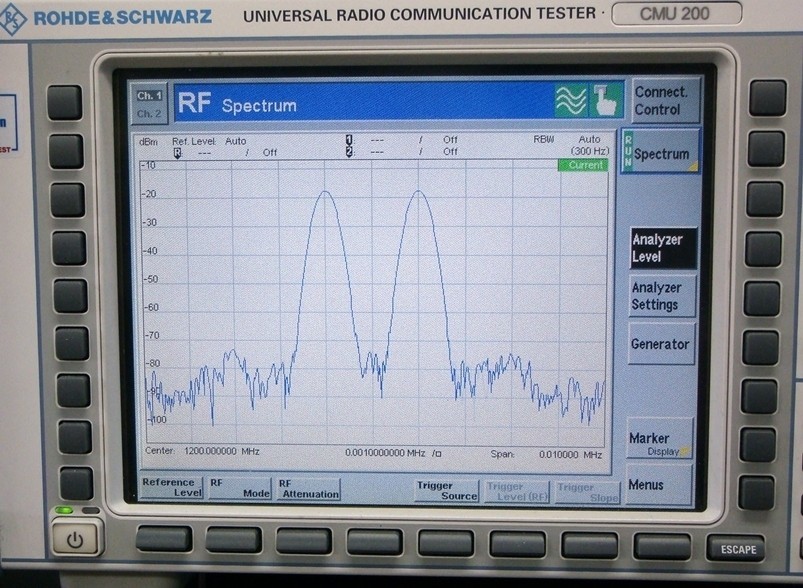The width and height of the screenshot is (803, 588).
Task: Click the Ref. Level label
Action: (194, 141)
